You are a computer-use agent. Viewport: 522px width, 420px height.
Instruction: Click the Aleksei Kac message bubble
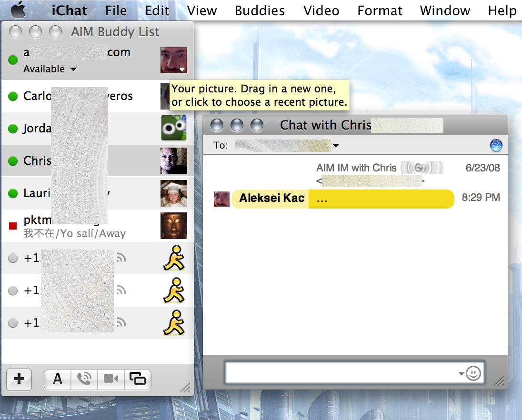[x=343, y=199]
